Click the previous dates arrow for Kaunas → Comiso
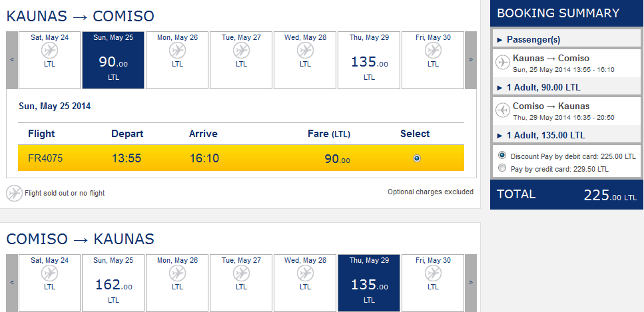The image size is (644, 312). coord(12,60)
